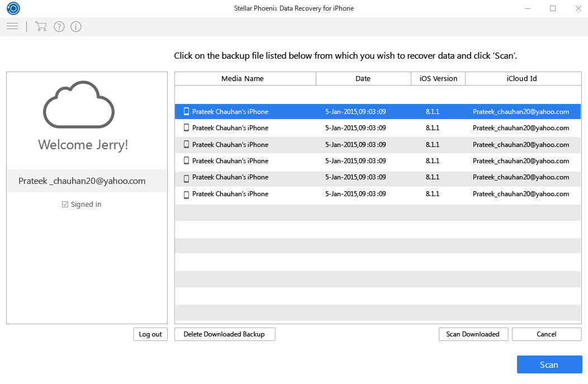Click the Scan Downloaded button
The image size is (588, 384).
473,334
